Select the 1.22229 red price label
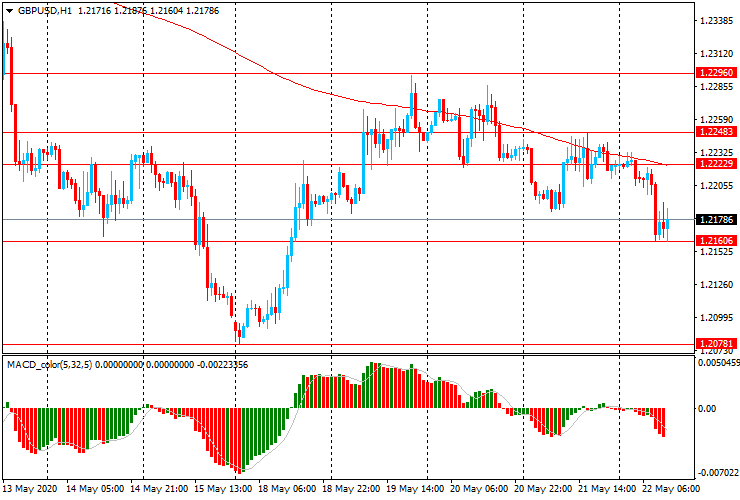This screenshot has width=740, height=500. tap(716, 163)
